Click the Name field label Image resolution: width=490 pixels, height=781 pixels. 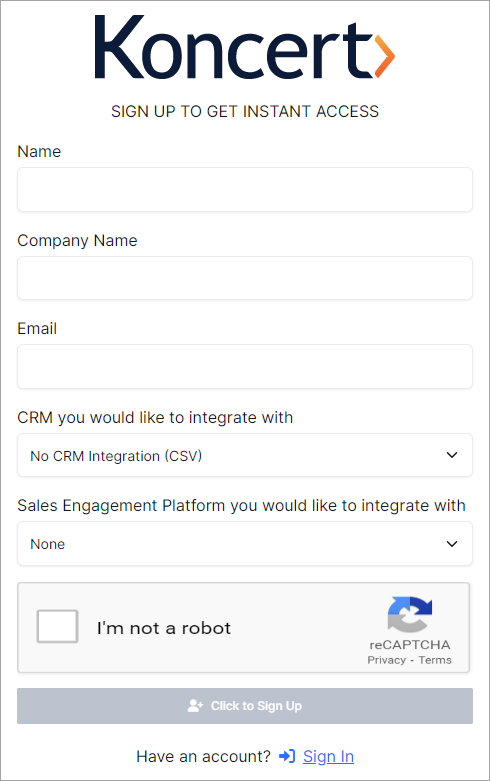[39, 151]
